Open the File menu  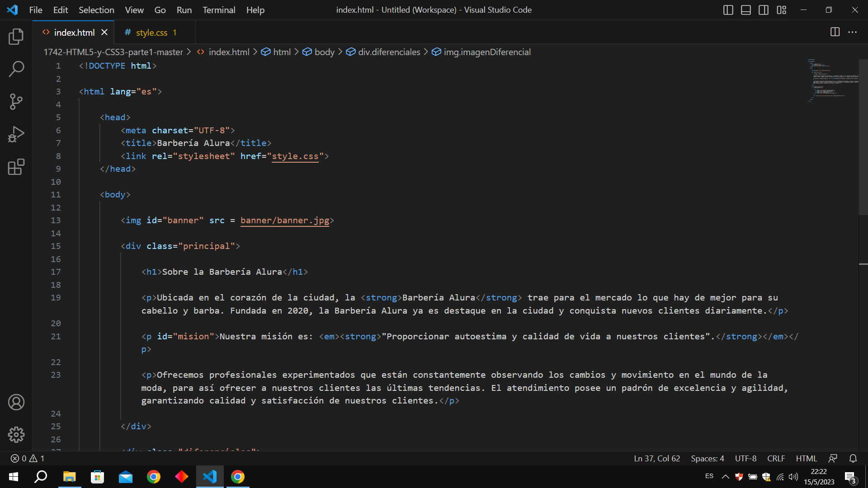[x=36, y=10]
